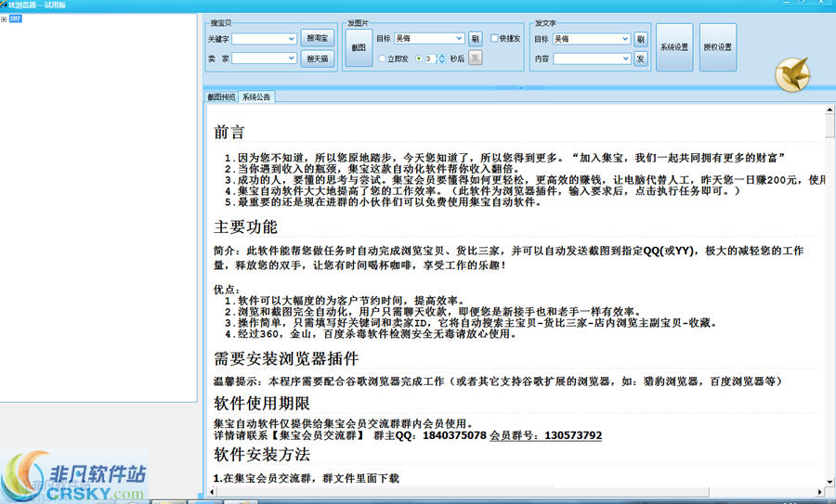Select the highlighted tree item in left panel
The width and height of the screenshot is (836, 504).
coord(16,19)
